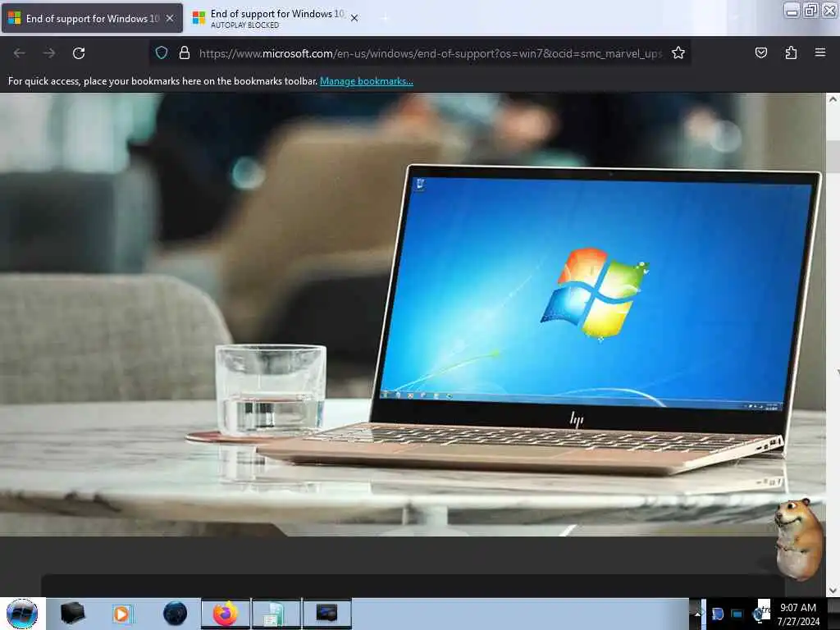
Task: Close the first End of support tab
Action: (x=169, y=18)
